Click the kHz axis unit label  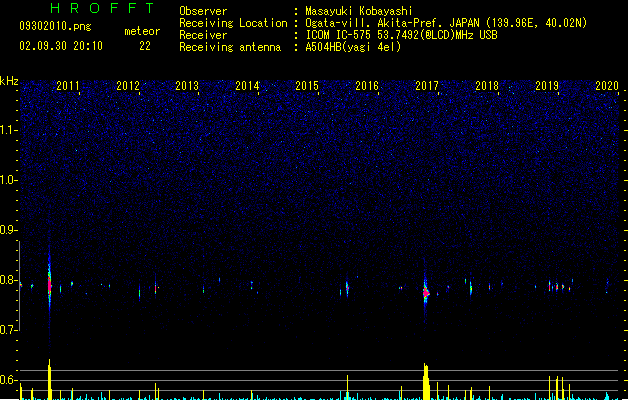click(x=9, y=81)
